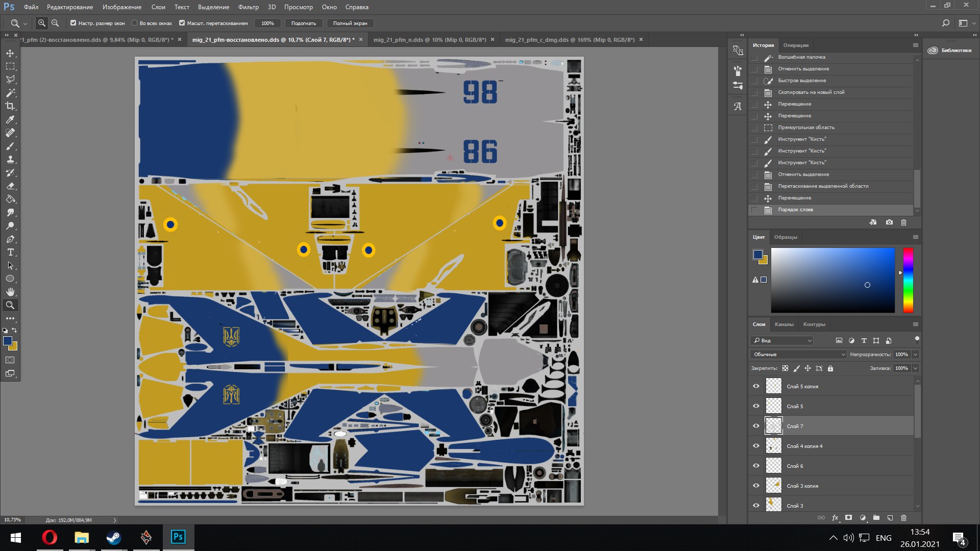
Task: Select the Ellipse shape tool
Action: click(10, 279)
